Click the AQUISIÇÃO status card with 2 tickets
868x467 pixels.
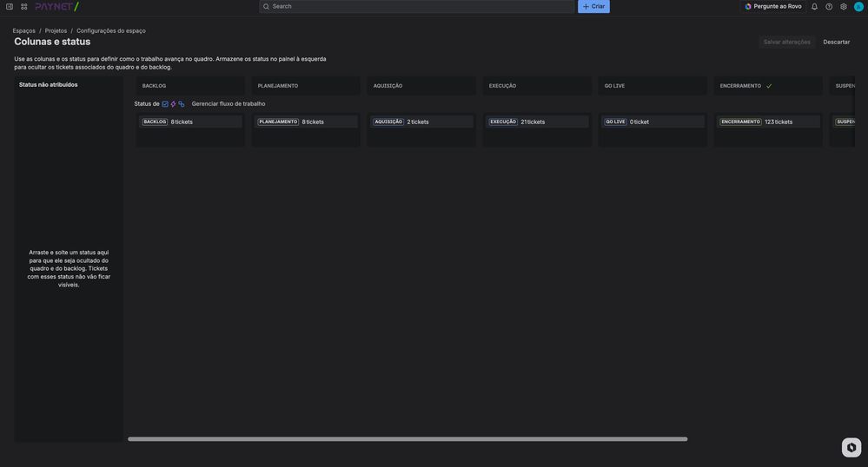421,122
